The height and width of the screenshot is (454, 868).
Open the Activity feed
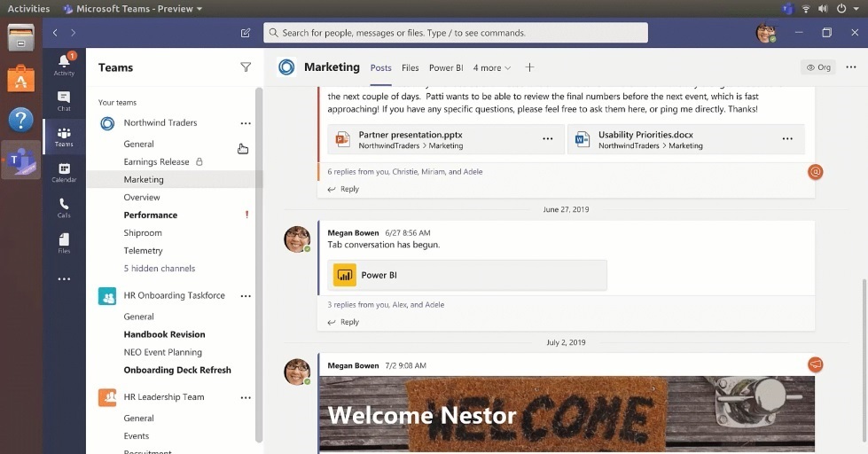pos(64,66)
